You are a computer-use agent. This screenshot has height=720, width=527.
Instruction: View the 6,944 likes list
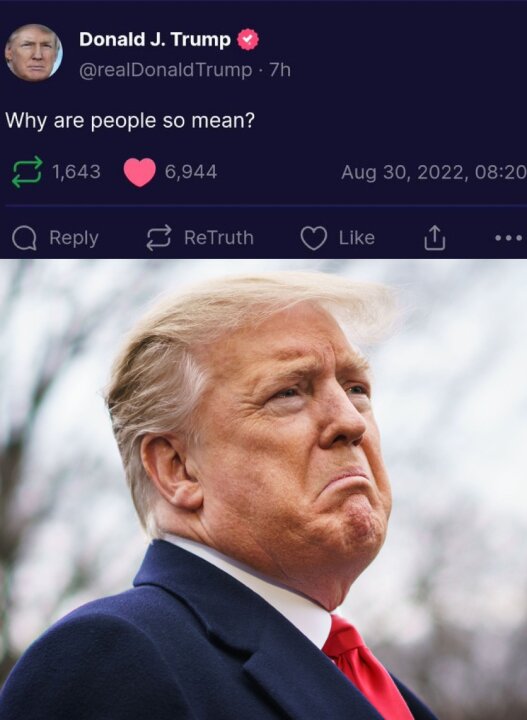point(191,172)
